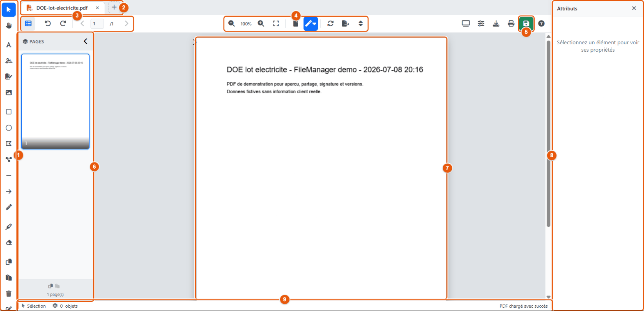This screenshot has width=644, height=311.
Task: Choose the Text annotation tool
Action: coord(9,45)
